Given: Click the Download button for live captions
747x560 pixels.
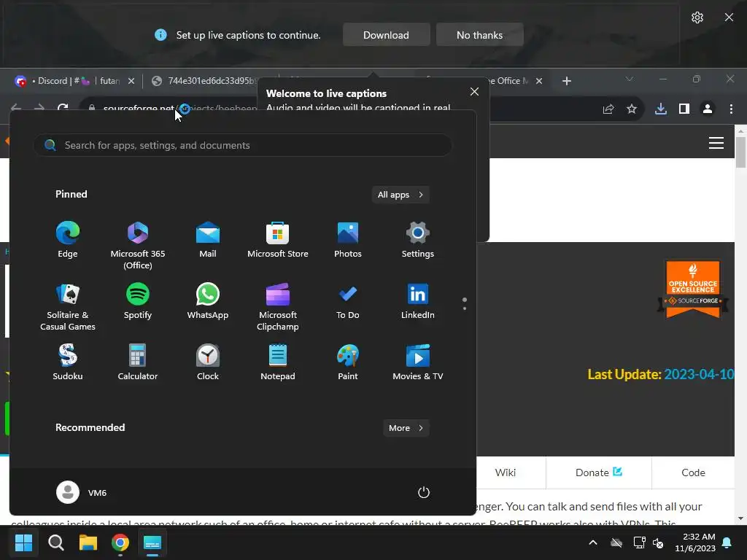Looking at the screenshot, I should tap(386, 35).
